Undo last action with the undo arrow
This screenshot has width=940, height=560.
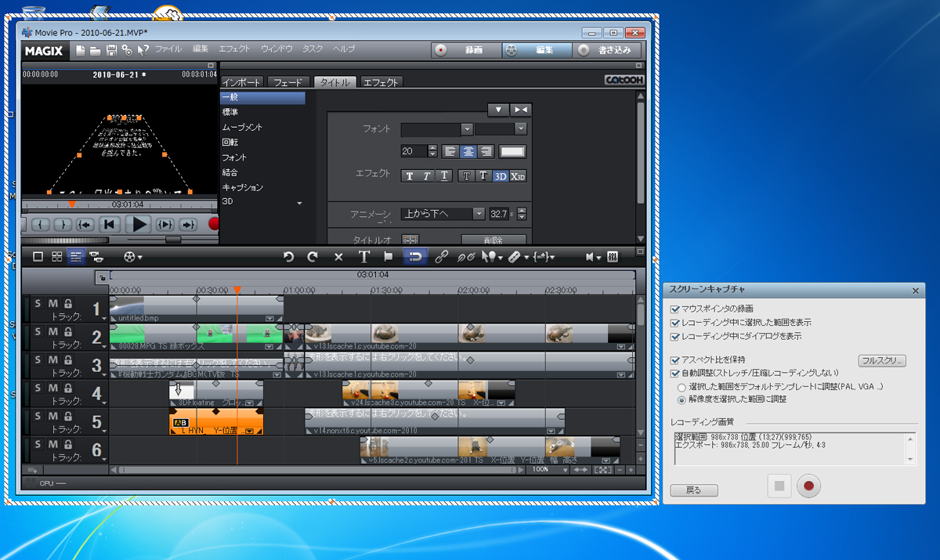coord(288,256)
